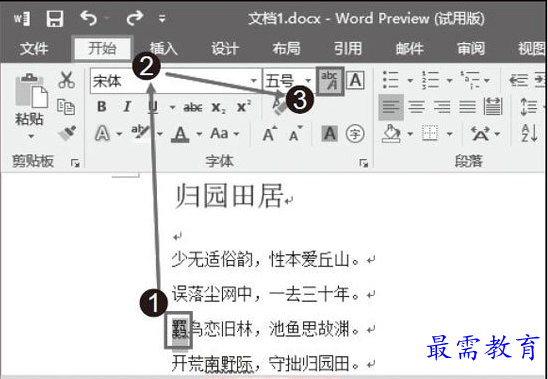Open the 设计 ribbon tab
The image size is (548, 379).
coord(225,49)
